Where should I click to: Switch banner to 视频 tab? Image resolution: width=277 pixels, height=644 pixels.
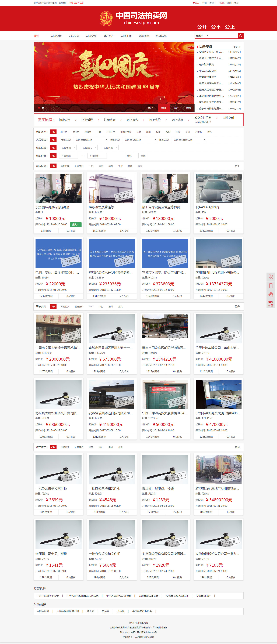tap(188, 108)
